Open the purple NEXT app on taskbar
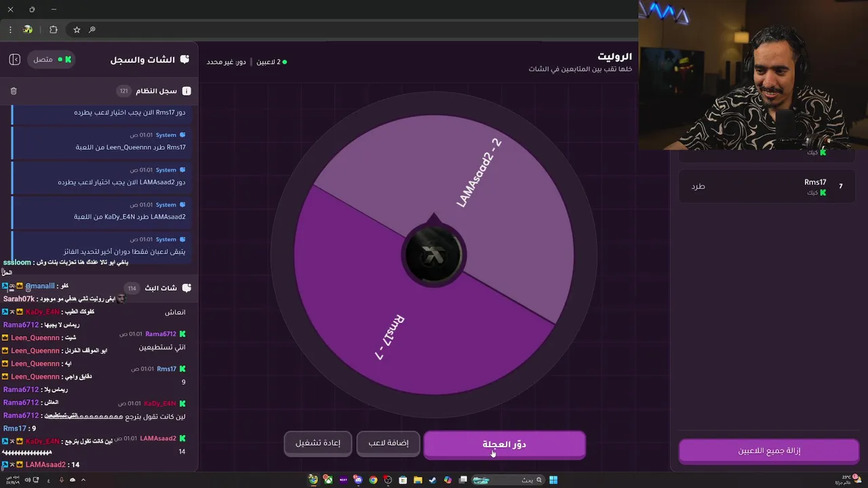Image resolution: width=868 pixels, height=488 pixels. (x=343, y=480)
